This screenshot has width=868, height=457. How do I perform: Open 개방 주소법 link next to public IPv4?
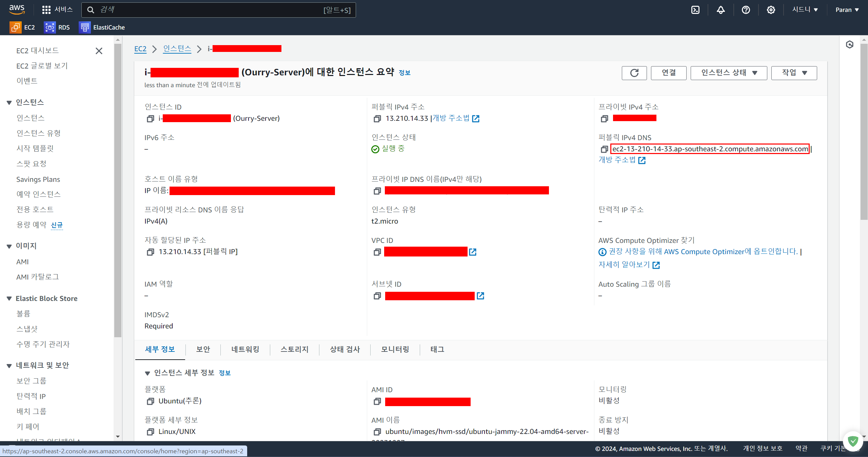(x=456, y=118)
